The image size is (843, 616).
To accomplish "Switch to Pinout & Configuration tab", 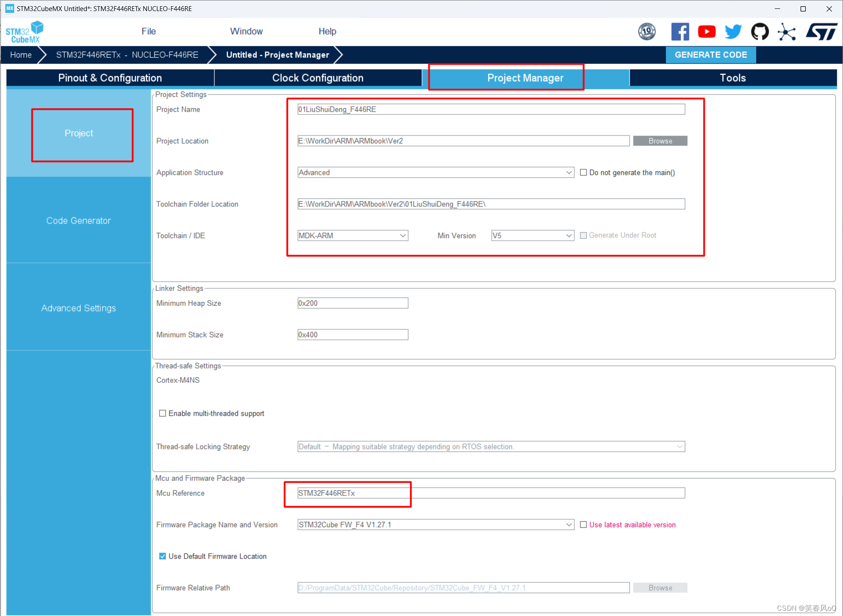I will (110, 78).
